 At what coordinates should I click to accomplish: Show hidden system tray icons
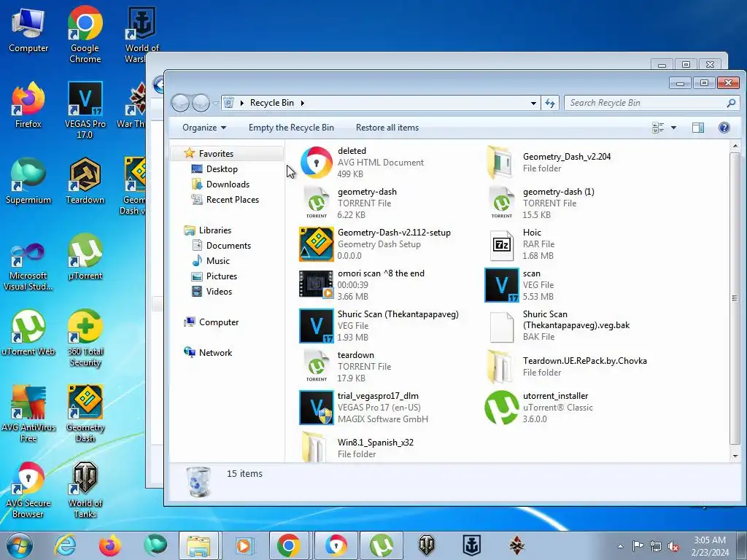pyautogui.click(x=620, y=545)
